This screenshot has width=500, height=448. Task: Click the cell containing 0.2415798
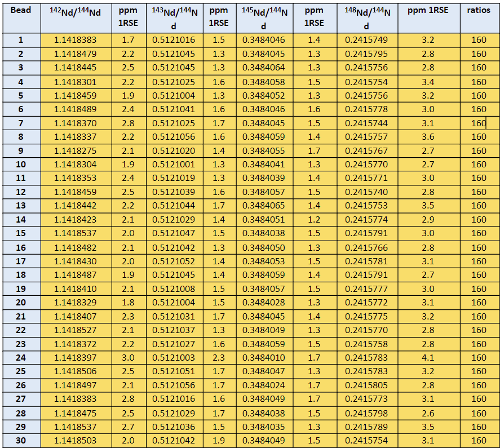tap(368, 413)
